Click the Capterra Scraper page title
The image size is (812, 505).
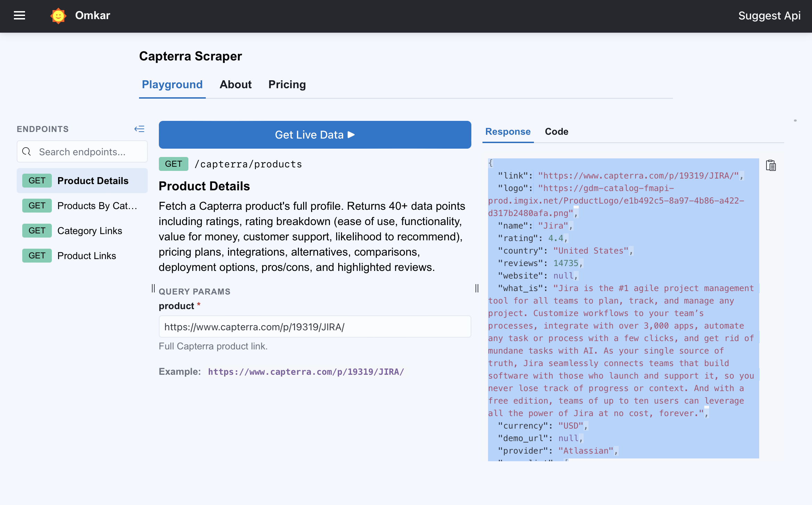click(x=190, y=56)
